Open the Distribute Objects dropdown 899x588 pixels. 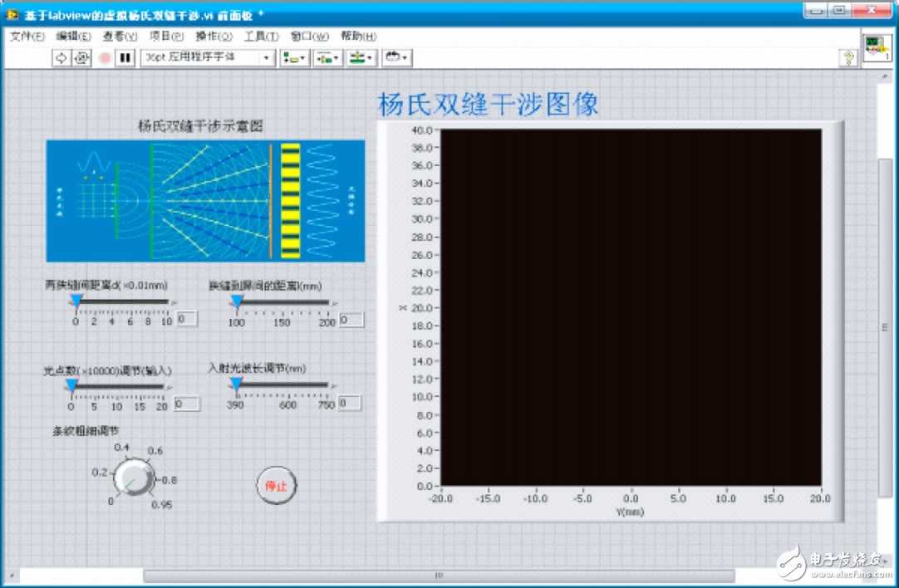(x=327, y=58)
